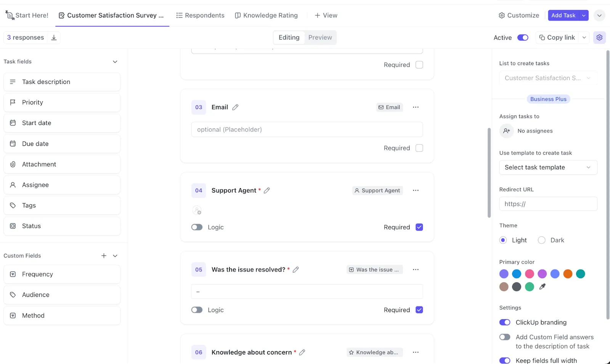
Task: Edit Support Agent question title pencil
Action: [267, 190]
